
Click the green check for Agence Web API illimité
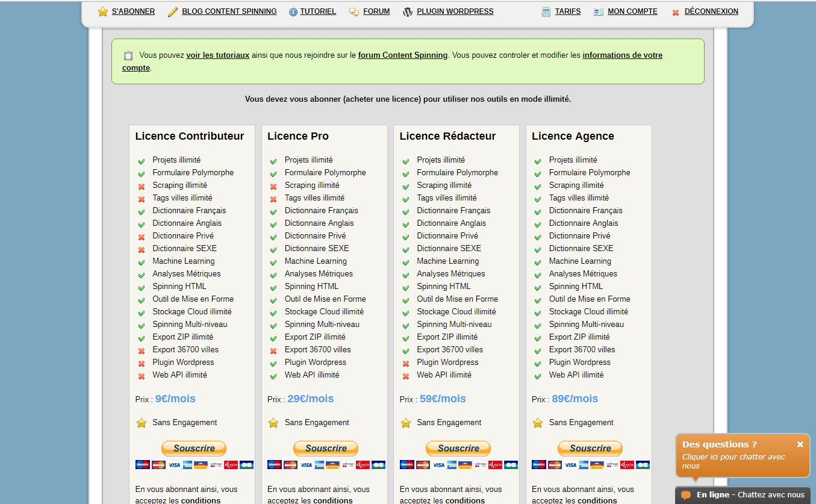point(538,376)
